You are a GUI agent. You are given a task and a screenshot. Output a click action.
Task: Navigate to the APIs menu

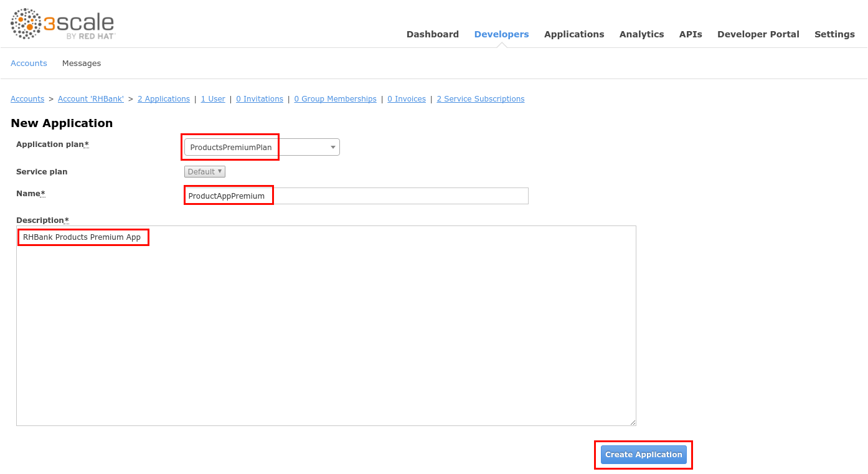pos(690,34)
